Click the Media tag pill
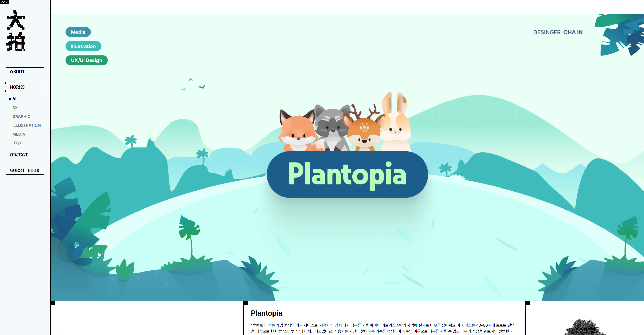Viewport: 644px width, 335px height. (78, 32)
